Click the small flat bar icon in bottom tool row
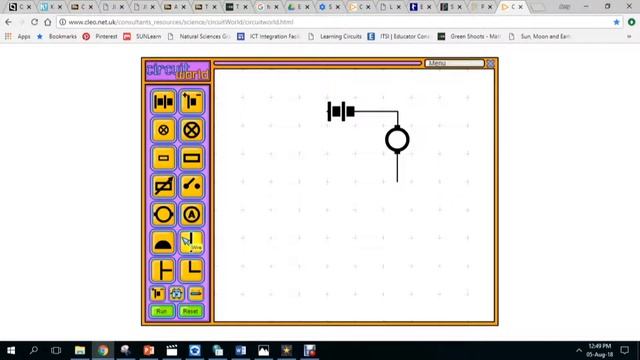Viewport: 640px width, 360px height. (196, 293)
